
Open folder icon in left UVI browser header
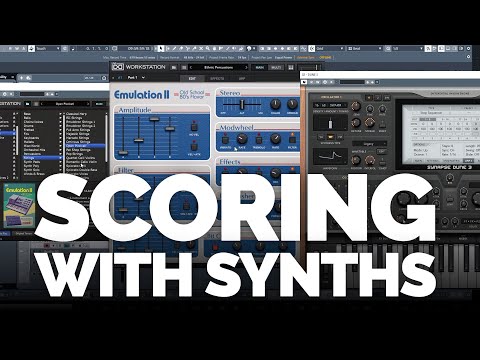tap(28, 104)
